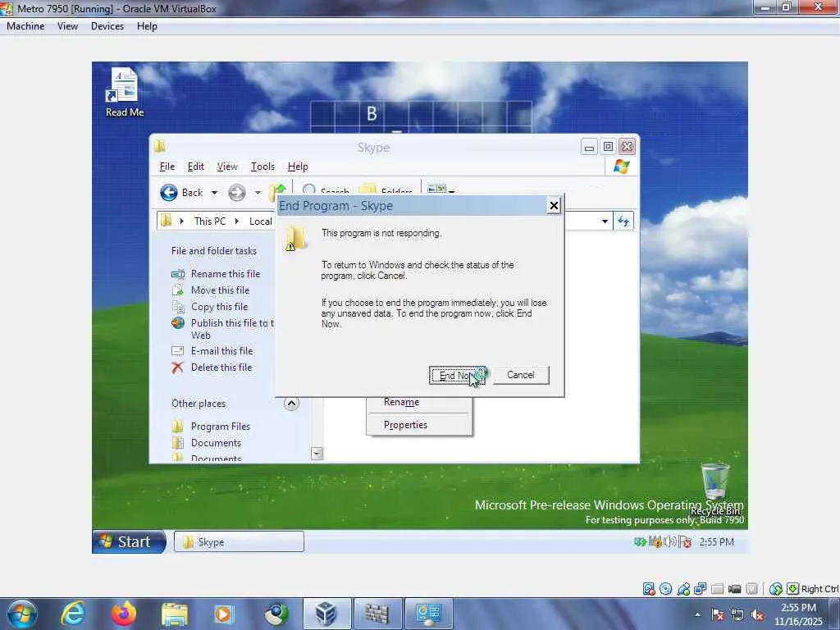Screen dimensions: 840x630
Task: Open the Machine menu in VirtualBox
Action: point(25,26)
